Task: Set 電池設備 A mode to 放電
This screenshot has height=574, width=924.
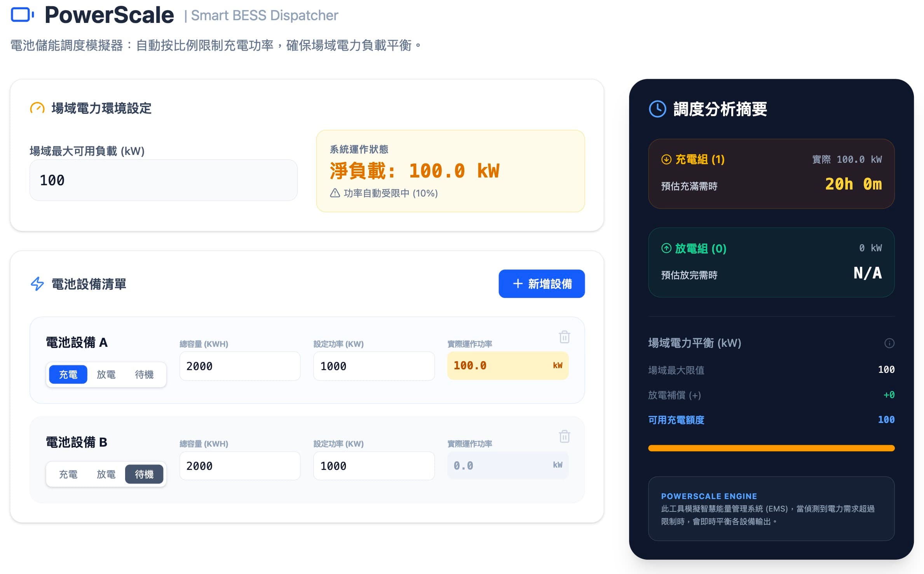Action: point(106,374)
